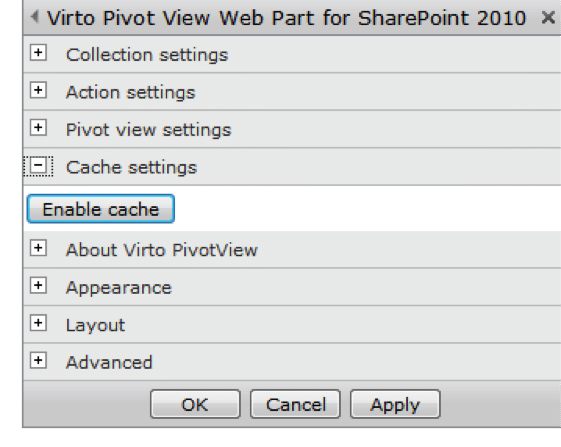Click the Enable cache button
This screenshot has height=447, width=561.
pyautogui.click(x=101, y=209)
